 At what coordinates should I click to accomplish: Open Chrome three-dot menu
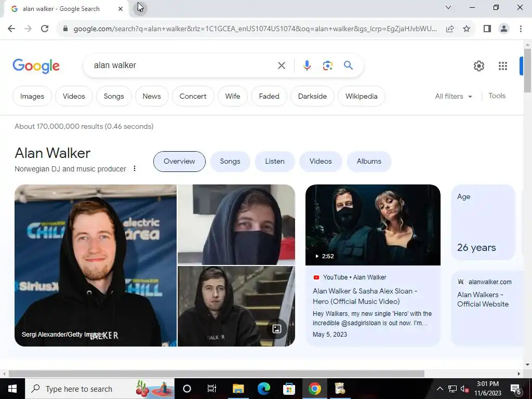click(521, 29)
